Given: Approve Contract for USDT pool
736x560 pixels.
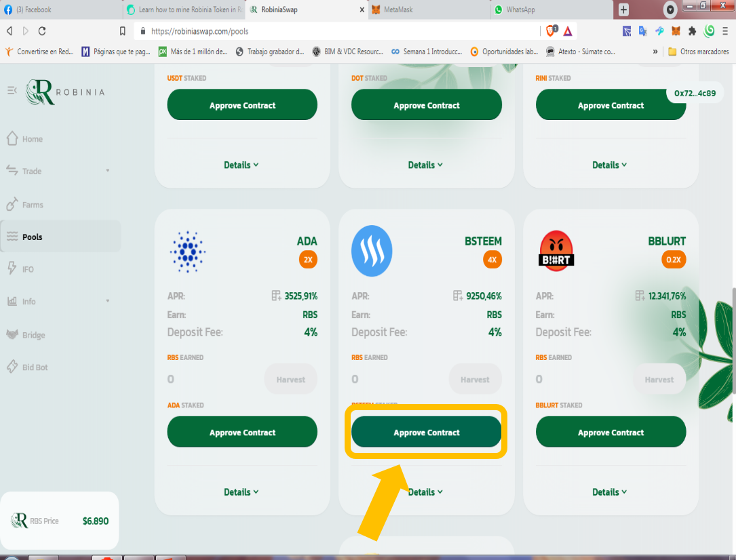Looking at the screenshot, I should click(242, 104).
